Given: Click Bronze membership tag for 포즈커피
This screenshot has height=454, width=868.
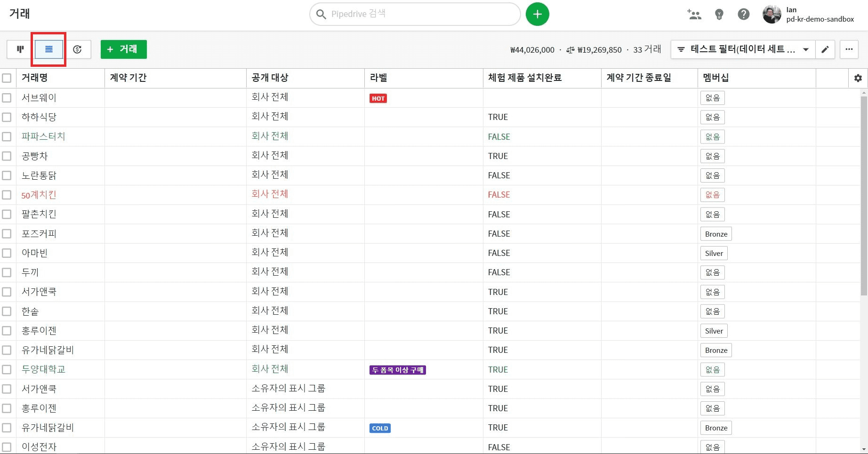Looking at the screenshot, I should click(716, 234).
